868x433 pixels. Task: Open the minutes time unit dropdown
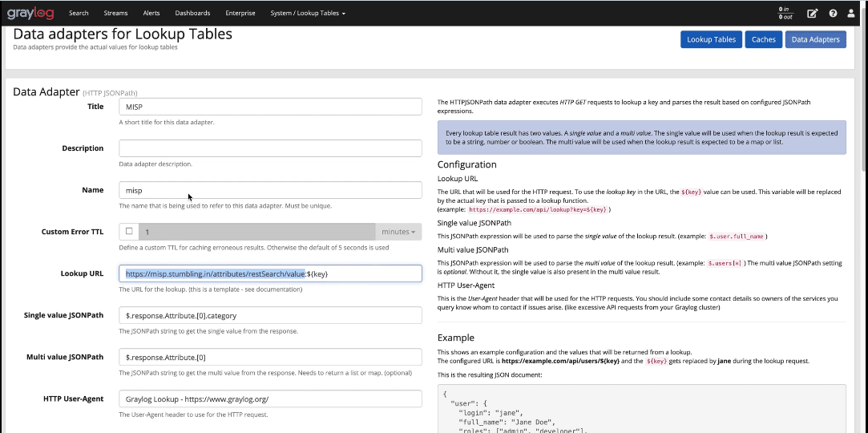tap(398, 232)
